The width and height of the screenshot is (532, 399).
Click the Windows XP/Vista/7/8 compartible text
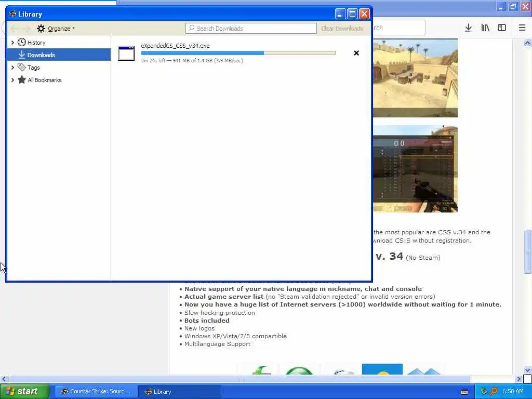click(x=235, y=336)
